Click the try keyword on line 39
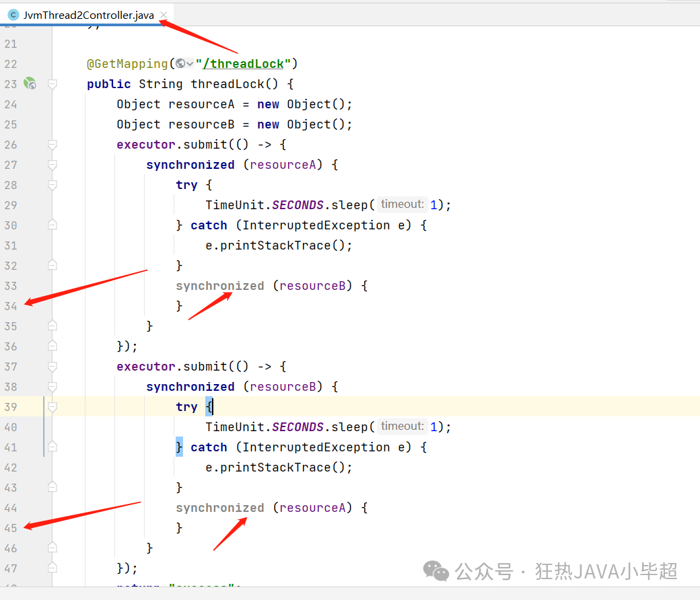 (186, 406)
